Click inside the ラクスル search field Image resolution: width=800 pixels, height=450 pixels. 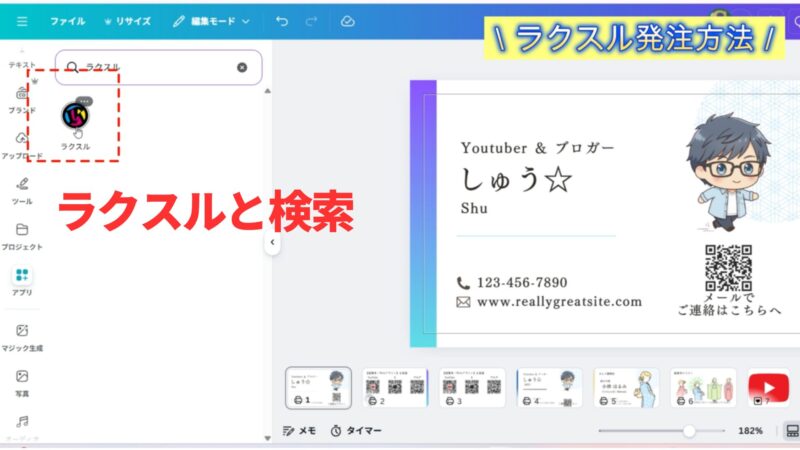click(159, 67)
